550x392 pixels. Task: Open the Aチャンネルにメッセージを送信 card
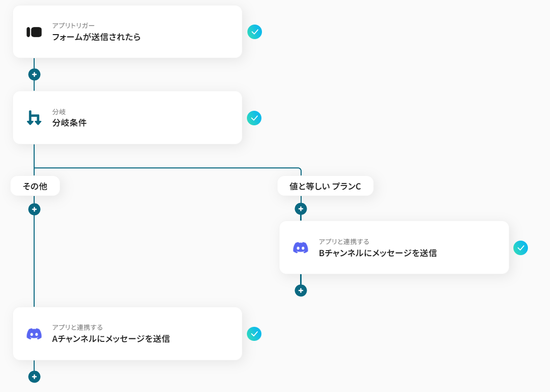pyautogui.click(x=127, y=333)
